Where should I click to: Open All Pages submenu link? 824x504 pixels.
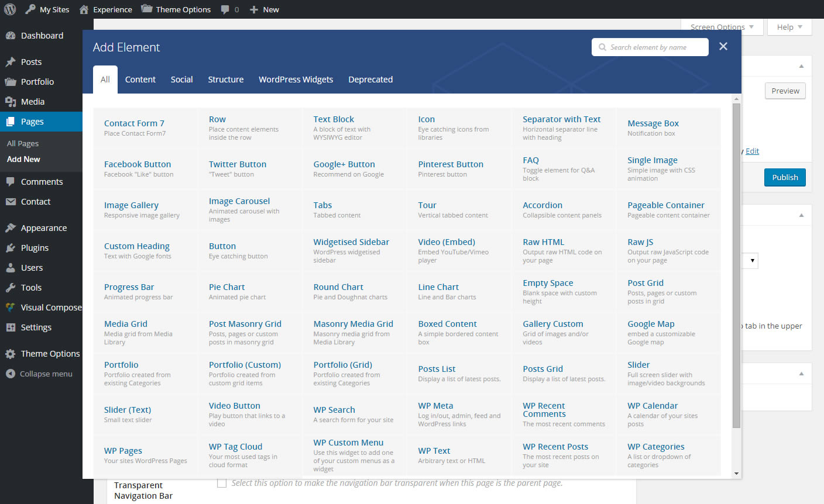click(23, 143)
